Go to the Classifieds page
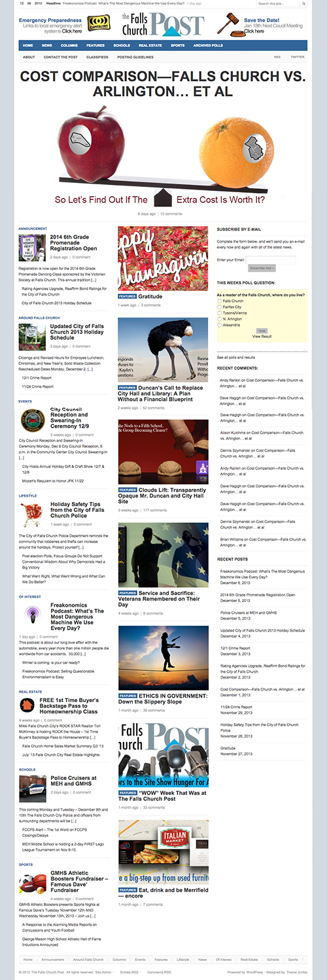Image resolution: width=327 pixels, height=980 pixels. [x=97, y=57]
